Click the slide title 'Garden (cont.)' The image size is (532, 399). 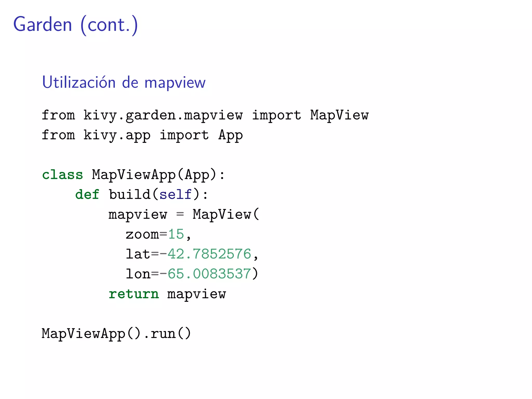[x=75, y=25]
